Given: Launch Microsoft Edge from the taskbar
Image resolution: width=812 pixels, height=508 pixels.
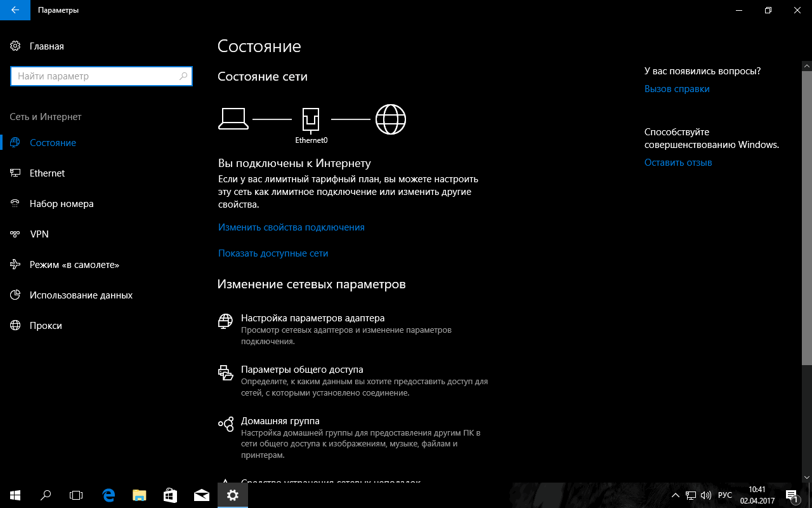Looking at the screenshot, I should click(108, 495).
